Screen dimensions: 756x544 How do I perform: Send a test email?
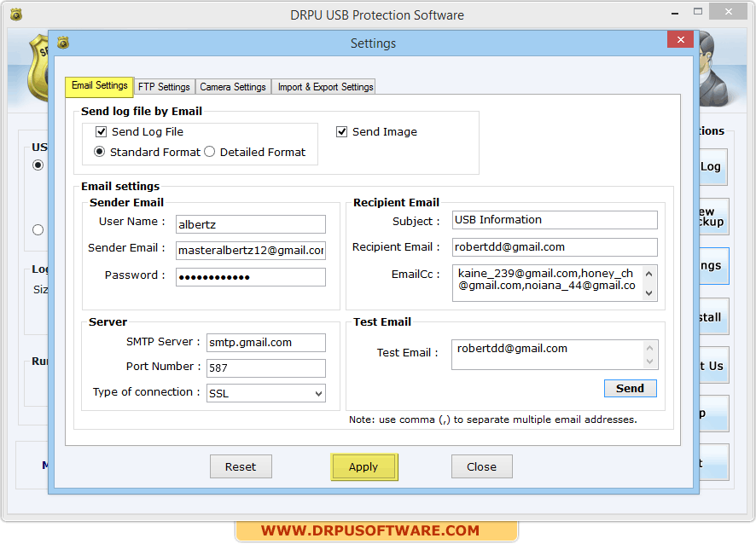630,388
